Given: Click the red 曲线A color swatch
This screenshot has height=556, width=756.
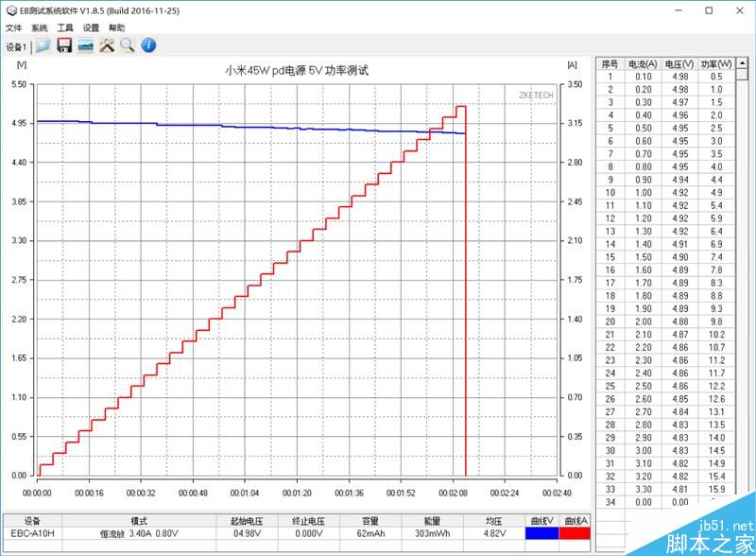Looking at the screenshot, I should (x=575, y=533).
